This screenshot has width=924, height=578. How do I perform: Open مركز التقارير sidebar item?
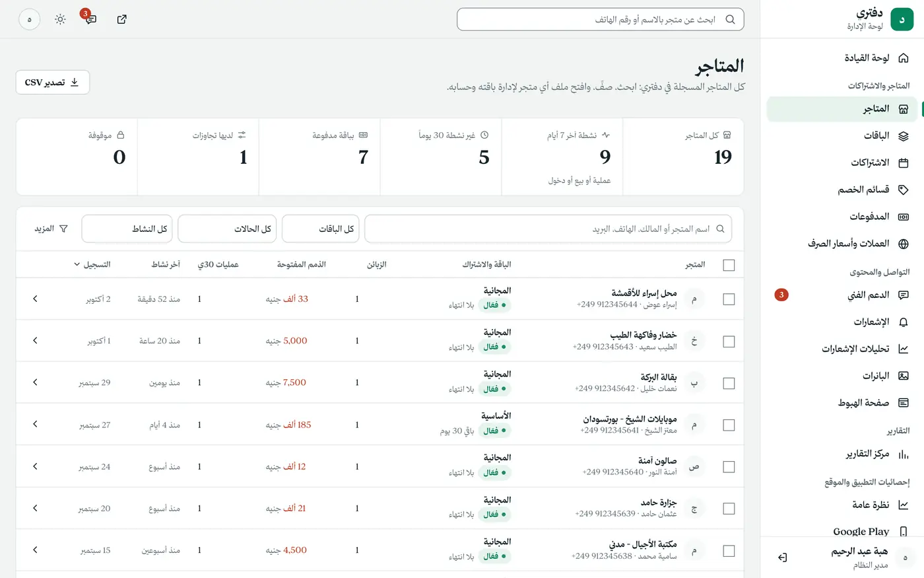[842, 454]
